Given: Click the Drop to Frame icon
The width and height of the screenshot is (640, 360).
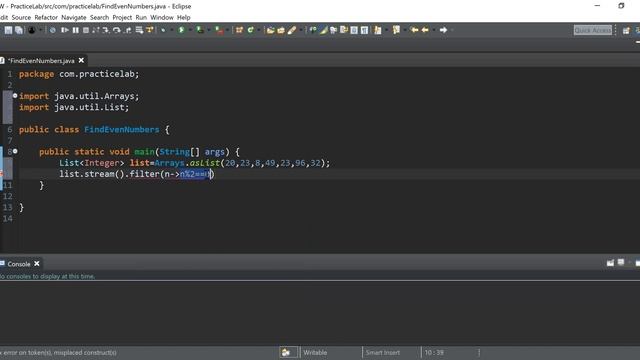Looking at the screenshot, I should [139, 30].
